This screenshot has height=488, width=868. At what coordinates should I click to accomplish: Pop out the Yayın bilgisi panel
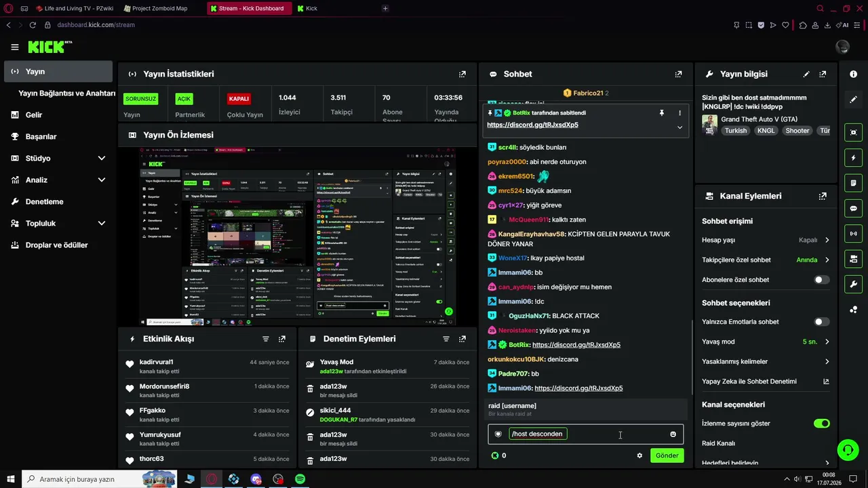point(823,74)
